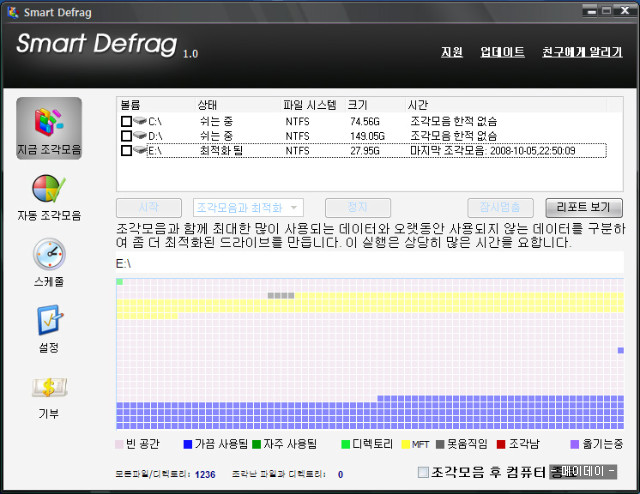Click the Smart Defrag title bar app icon
640x494 pixels.
[x=13, y=12]
